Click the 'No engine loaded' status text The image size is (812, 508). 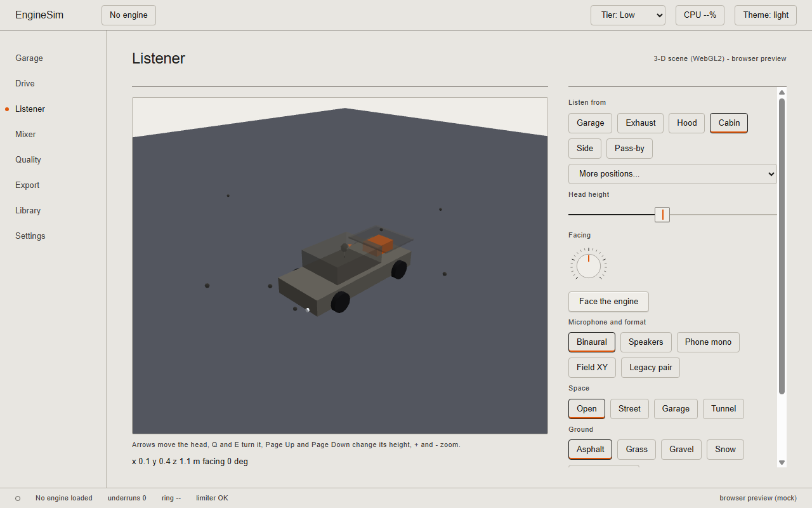tap(64, 498)
